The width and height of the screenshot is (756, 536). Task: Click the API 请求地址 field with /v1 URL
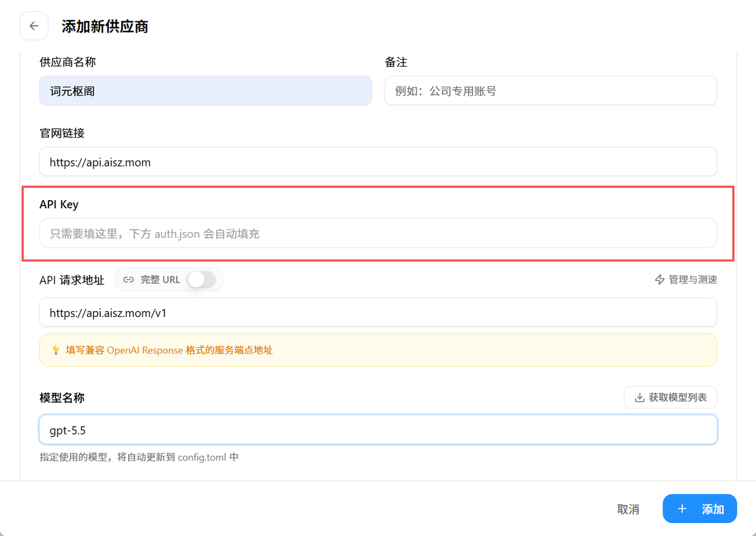[378, 312]
